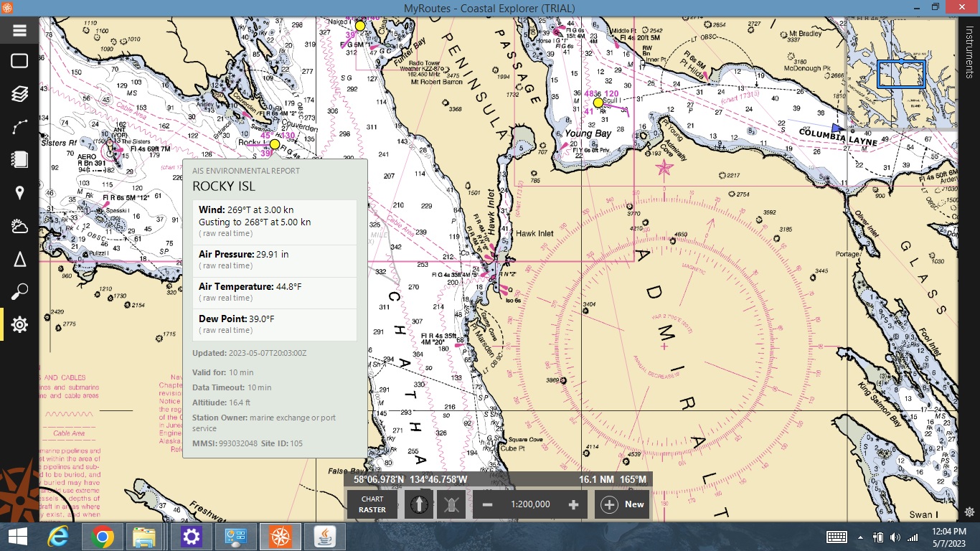Zoom in with the plus scale button
Viewport: 980px width, 551px height.
tap(573, 504)
